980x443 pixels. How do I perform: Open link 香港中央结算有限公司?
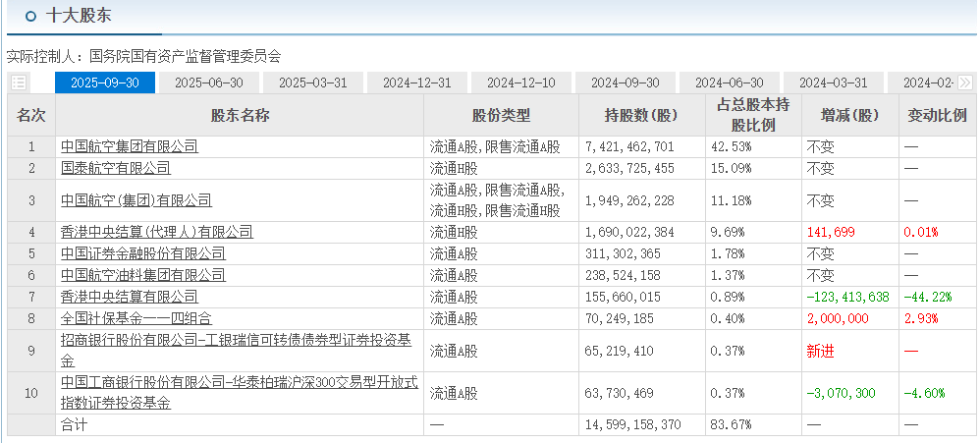pos(130,297)
